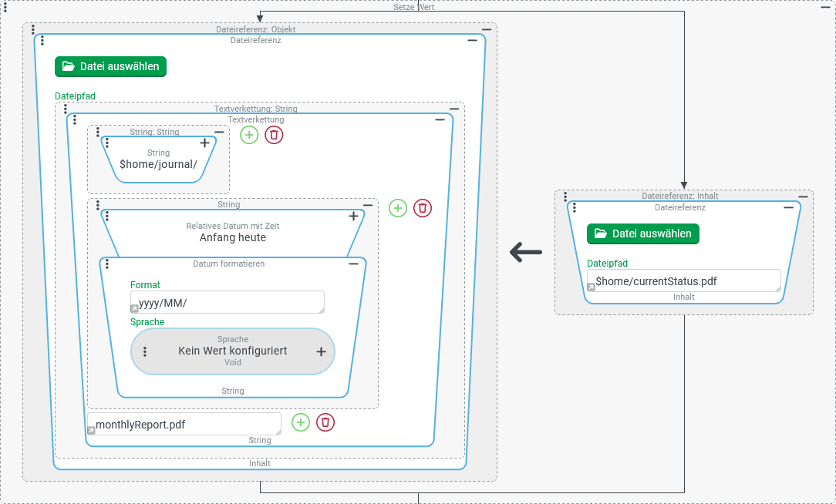Expand the Relatives Datum mit Zeit block
The width and height of the screenshot is (836, 504).
click(x=353, y=217)
